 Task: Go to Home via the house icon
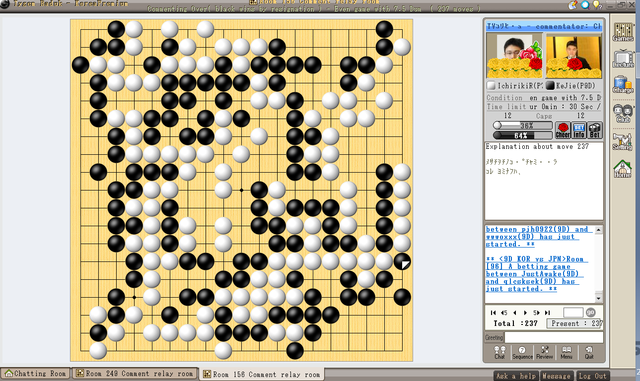[623, 169]
